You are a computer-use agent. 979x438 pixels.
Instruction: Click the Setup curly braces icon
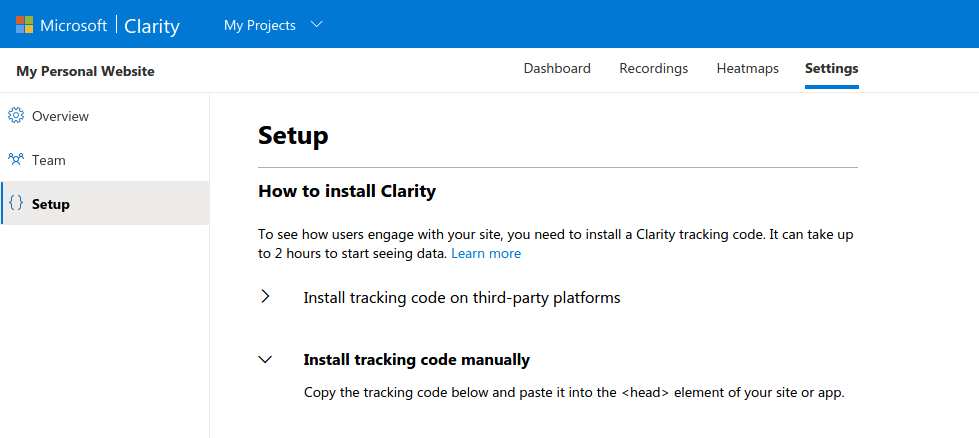point(17,203)
